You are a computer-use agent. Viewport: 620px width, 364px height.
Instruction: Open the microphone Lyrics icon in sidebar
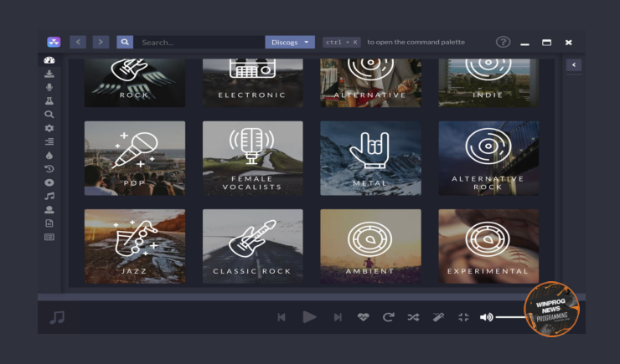(x=49, y=87)
